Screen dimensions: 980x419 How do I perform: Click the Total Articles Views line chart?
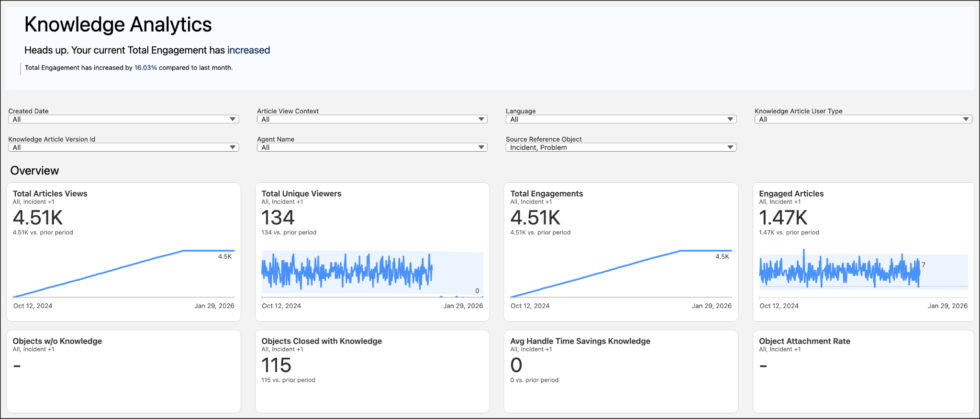click(x=123, y=274)
